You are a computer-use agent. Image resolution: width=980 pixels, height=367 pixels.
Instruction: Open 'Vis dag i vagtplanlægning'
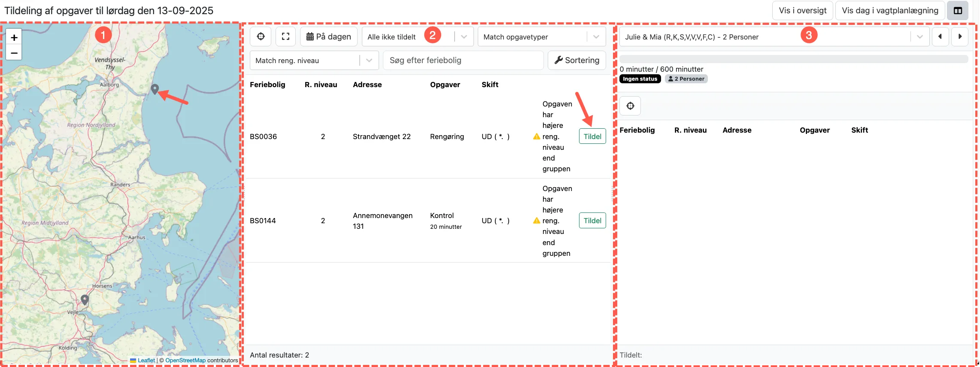[890, 11]
